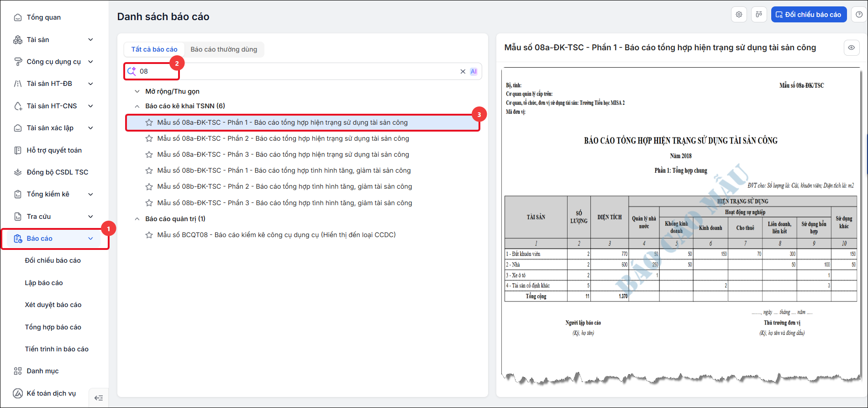The height and width of the screenshot is (408, 868).
Task: Favorite Mẫu số 08a-ĐK-TSC Phần 1 star
Action: 149,122
